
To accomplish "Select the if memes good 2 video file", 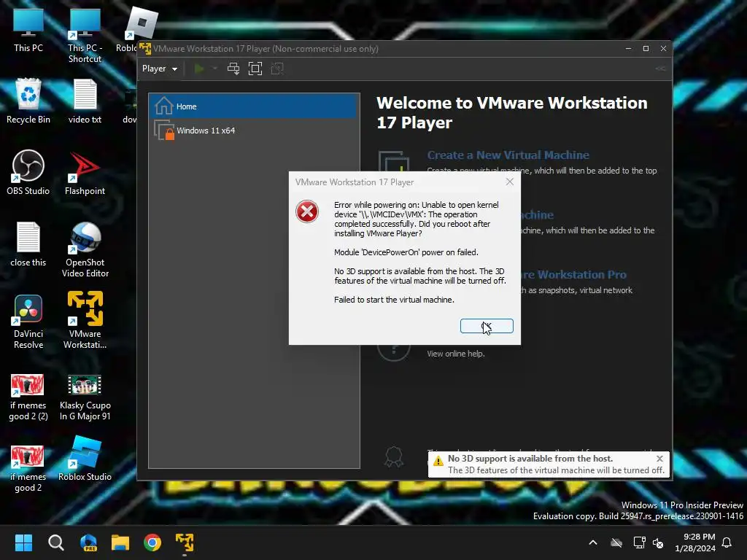I will (28, 469).
